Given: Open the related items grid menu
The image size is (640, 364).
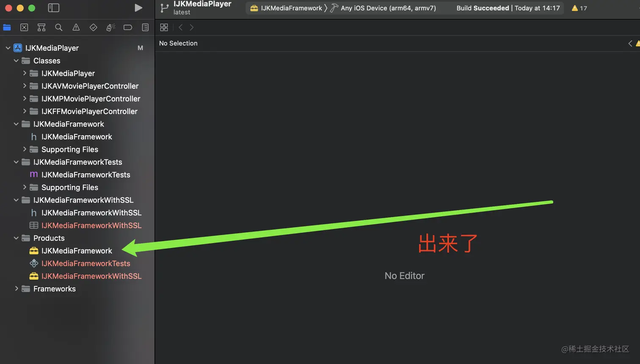Looking at the screenshot, I should pos(164,27).
